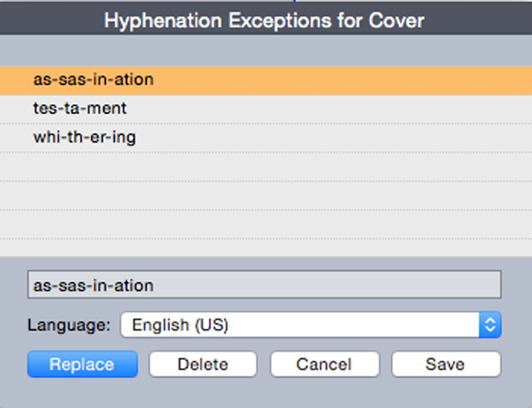
Task: Open the Language dropdown arrows
Action: point(490,324)
